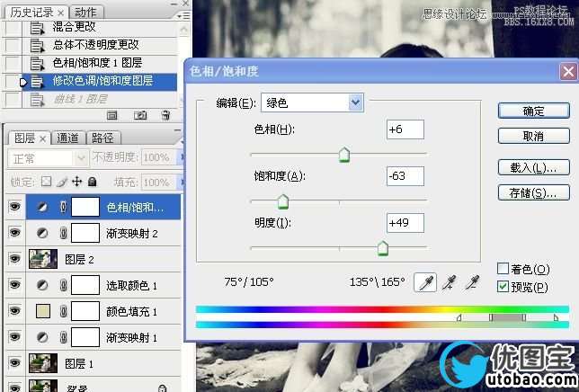Hide the 选取颜色 1 layer
Screen dimensions: 579x392
(x=14, y=285)
